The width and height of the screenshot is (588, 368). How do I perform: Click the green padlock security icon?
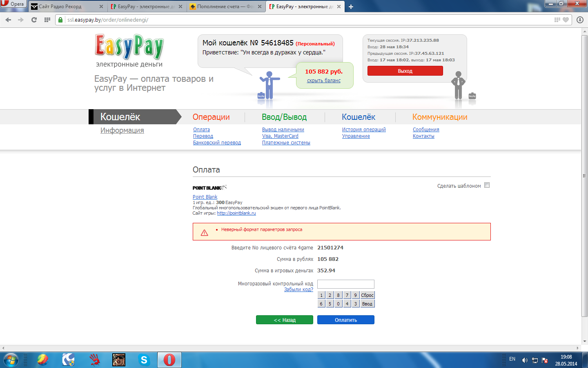tap(61, 20)
